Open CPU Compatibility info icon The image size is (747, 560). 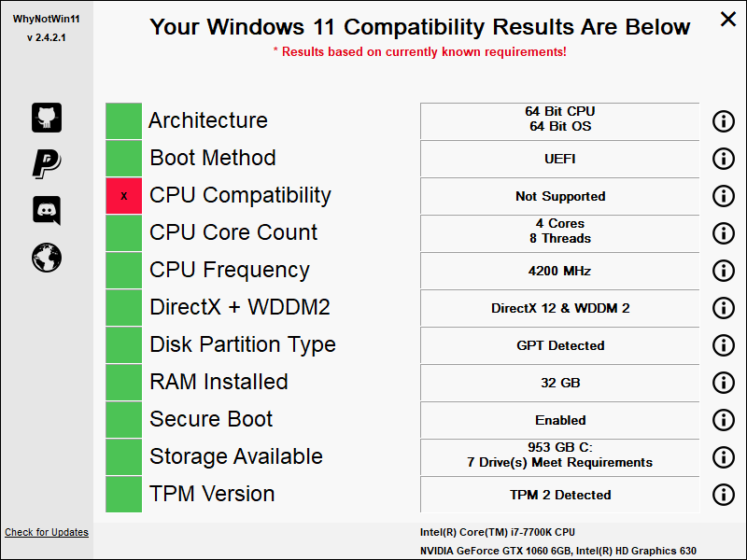pos(724,196)
